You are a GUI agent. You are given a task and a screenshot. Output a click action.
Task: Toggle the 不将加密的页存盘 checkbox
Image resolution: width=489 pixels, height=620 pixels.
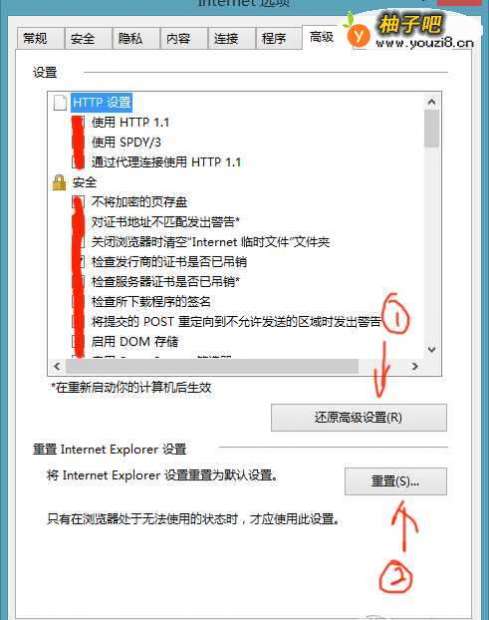[x=78, y=202]
